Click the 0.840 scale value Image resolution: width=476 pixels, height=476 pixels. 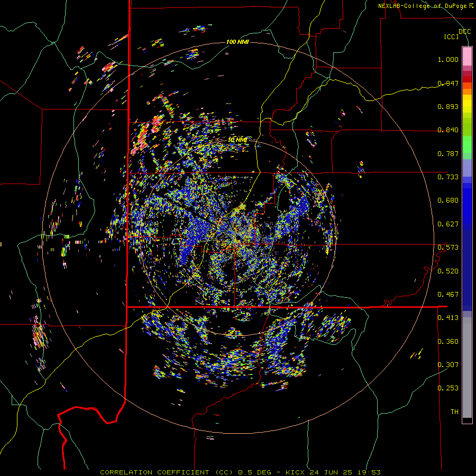point(448,130)
